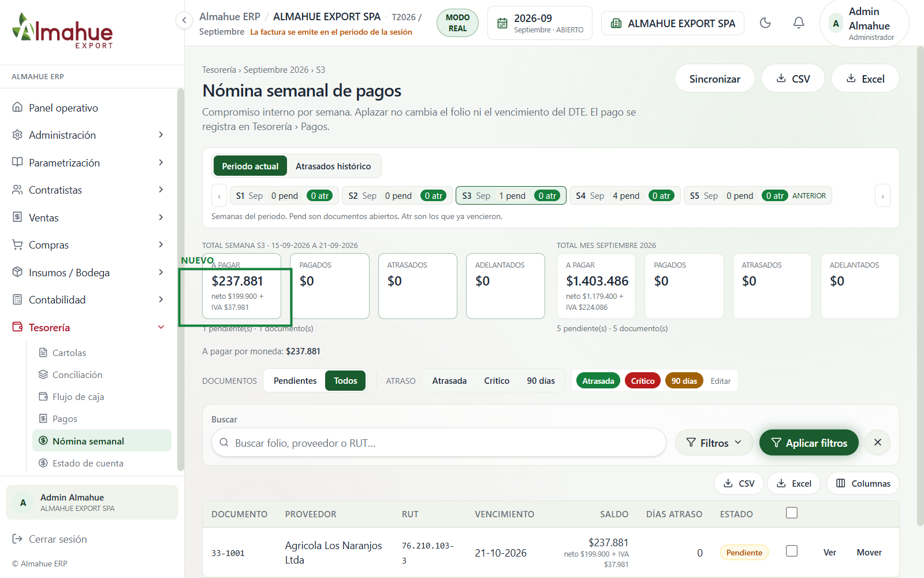Open the Columnas selector
Viewport: 924px width, 578px height.
pos(863,483)
